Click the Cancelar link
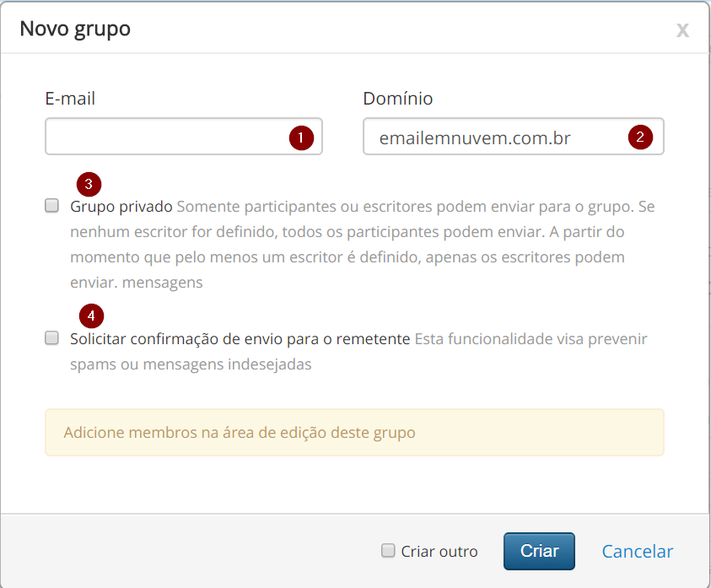Viewport: 711px width, 588px height. point(637,552)
